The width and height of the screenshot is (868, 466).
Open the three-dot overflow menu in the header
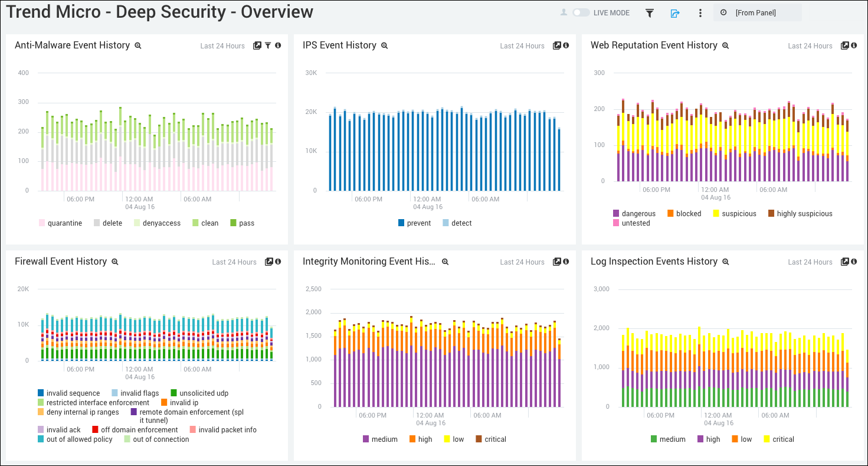click(700, 12)
